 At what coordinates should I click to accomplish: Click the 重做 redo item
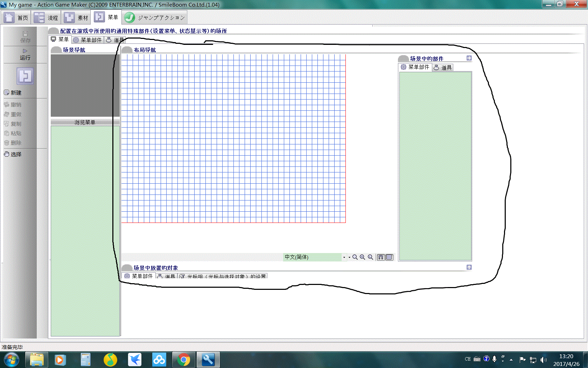13,114
